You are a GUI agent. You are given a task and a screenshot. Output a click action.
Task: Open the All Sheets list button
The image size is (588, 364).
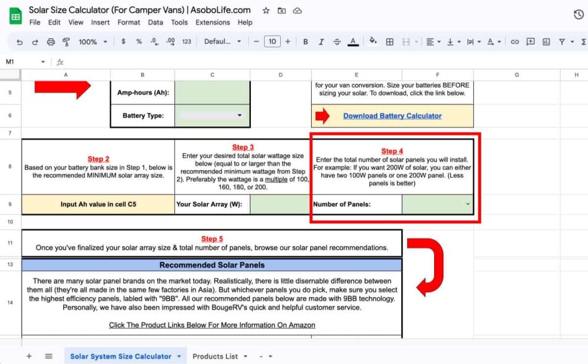tap(49, 356)
